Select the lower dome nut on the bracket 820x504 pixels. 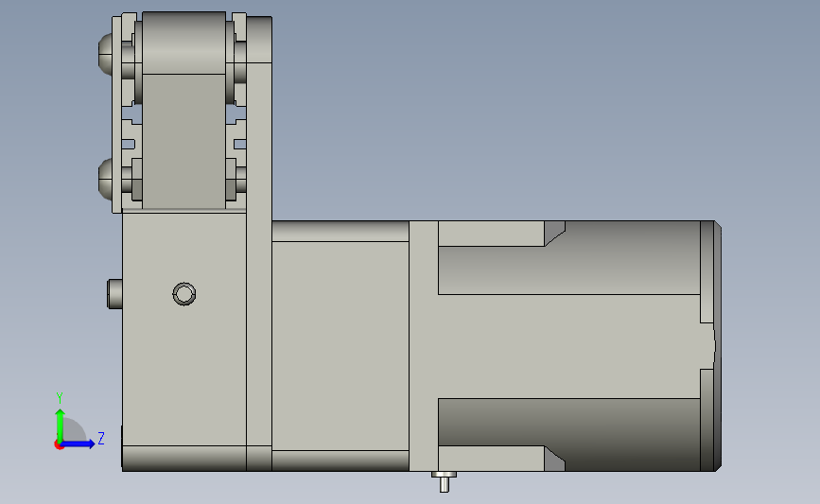tap(105, 180)
